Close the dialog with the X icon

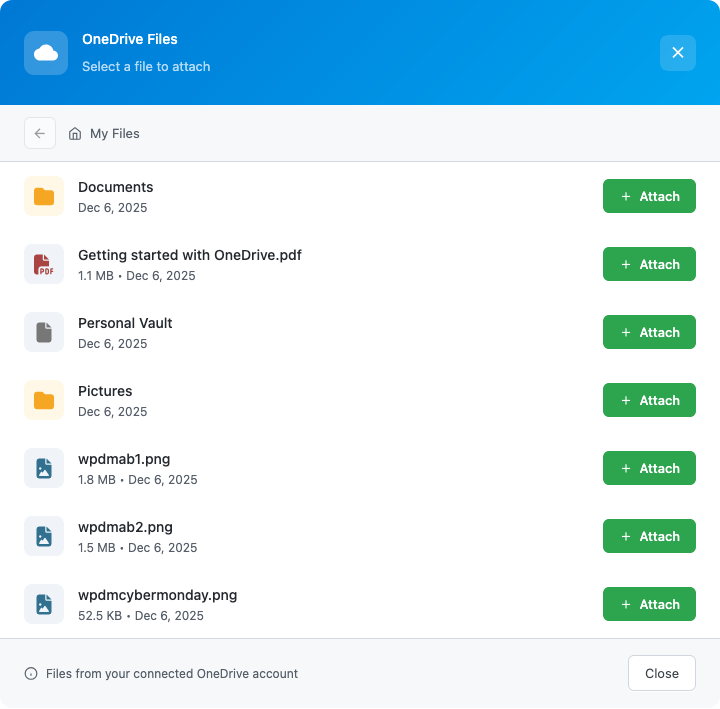pyautogui.click(x=678, y=53)
